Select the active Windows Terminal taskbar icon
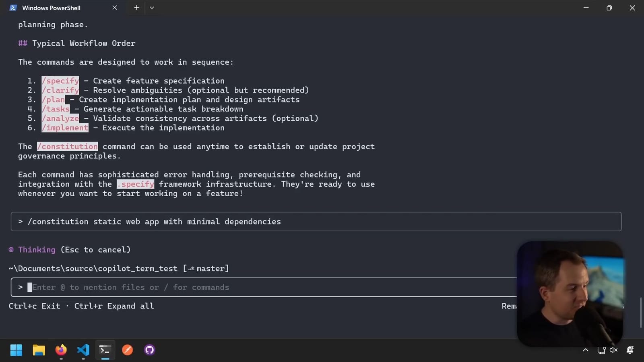This screenshot has width=644, height=362. [105, 350]
